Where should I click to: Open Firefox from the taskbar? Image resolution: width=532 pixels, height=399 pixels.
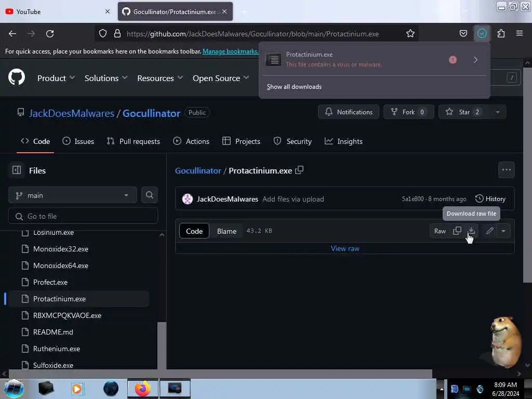(x=142, y=389)
